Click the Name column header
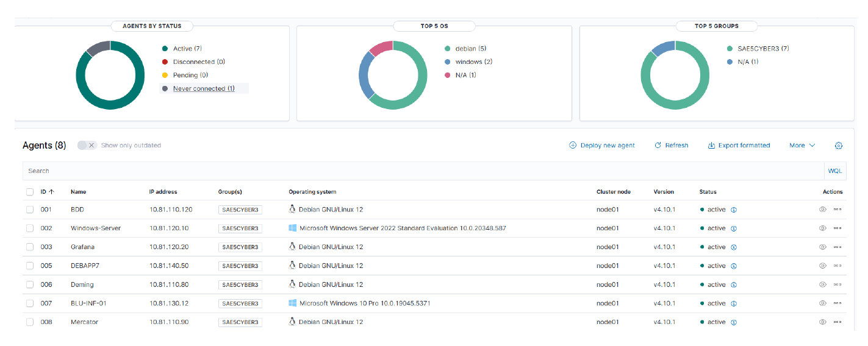 pos(78,192)
